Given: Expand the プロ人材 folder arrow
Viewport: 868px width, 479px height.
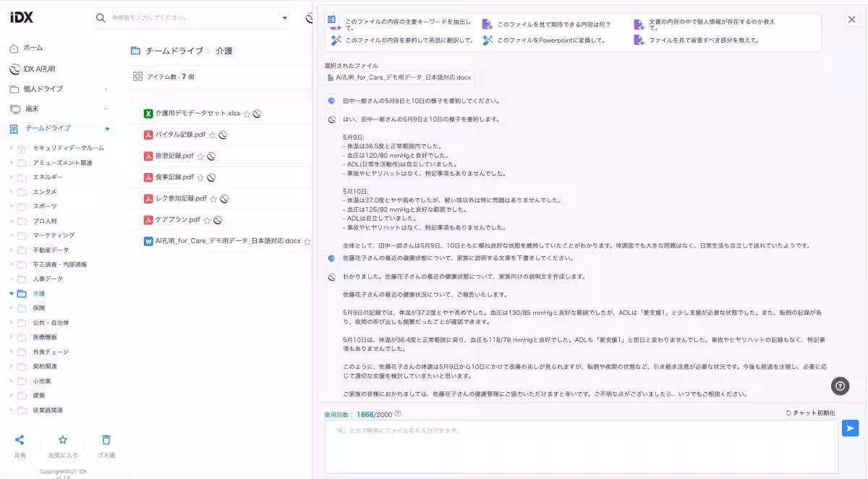Looking at the screenshot, I should pos(11,221).
